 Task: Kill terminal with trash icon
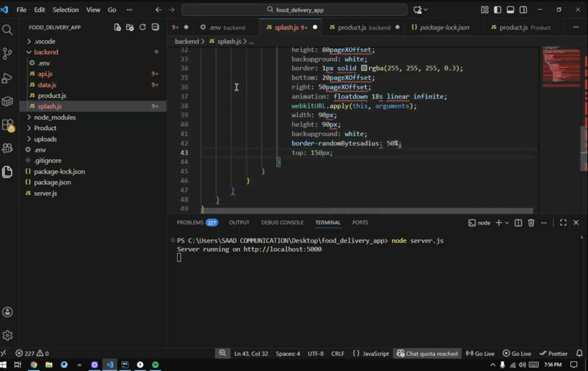[531, 223]
